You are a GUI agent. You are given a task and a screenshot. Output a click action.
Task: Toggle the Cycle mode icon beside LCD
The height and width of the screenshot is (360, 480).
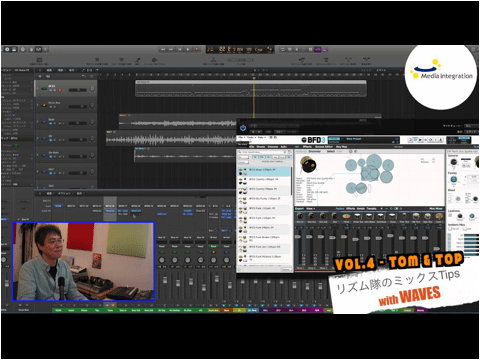click(x=283, y=49)
